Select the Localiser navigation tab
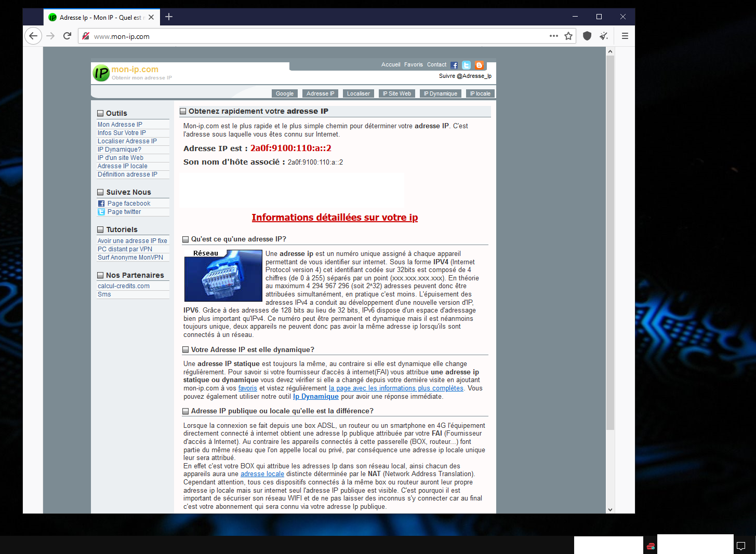The image size is (756, 554). 358,93
